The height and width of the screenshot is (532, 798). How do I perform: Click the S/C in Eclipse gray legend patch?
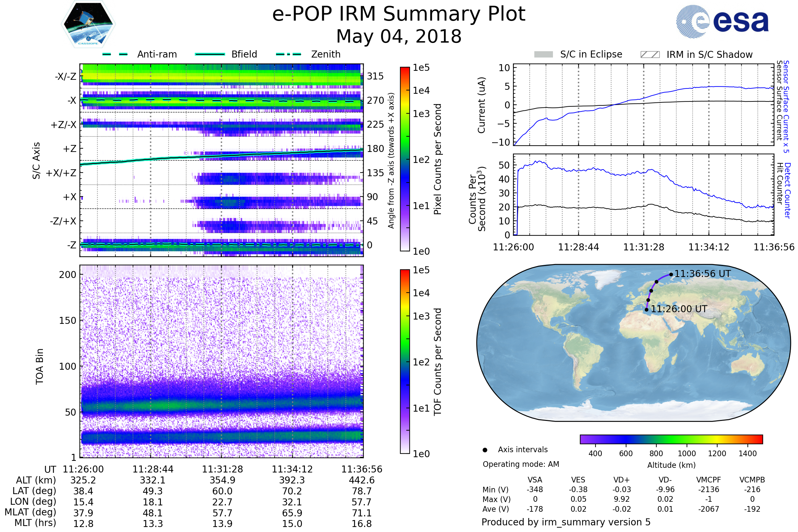point(544,55)
